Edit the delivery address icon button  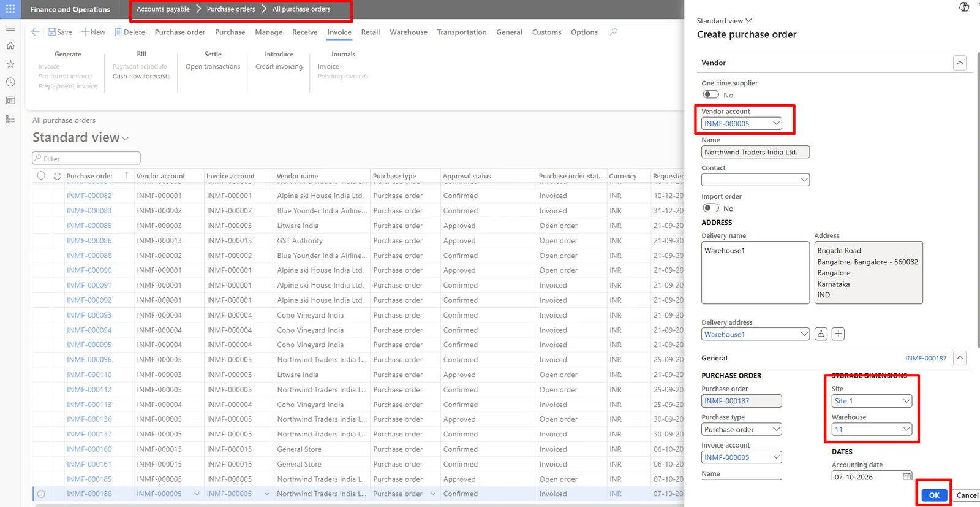[x=821, y=334]
